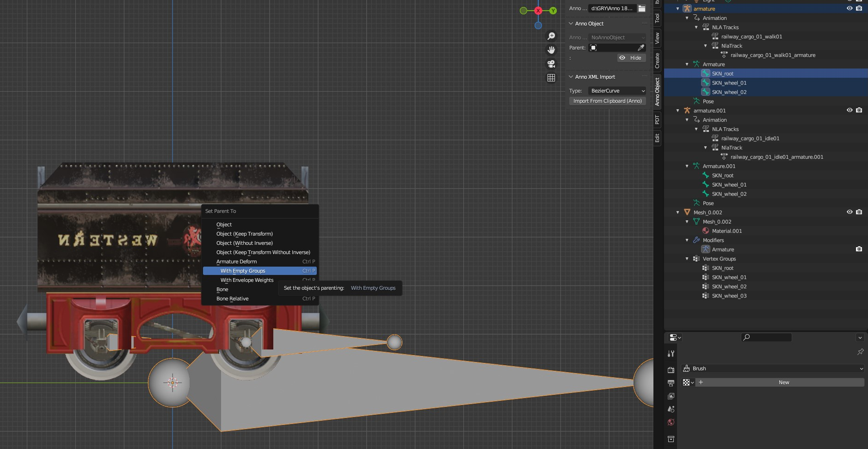868x449 pixels.
Task: Toggle render camera icon for armature
Action: (859, 8)
